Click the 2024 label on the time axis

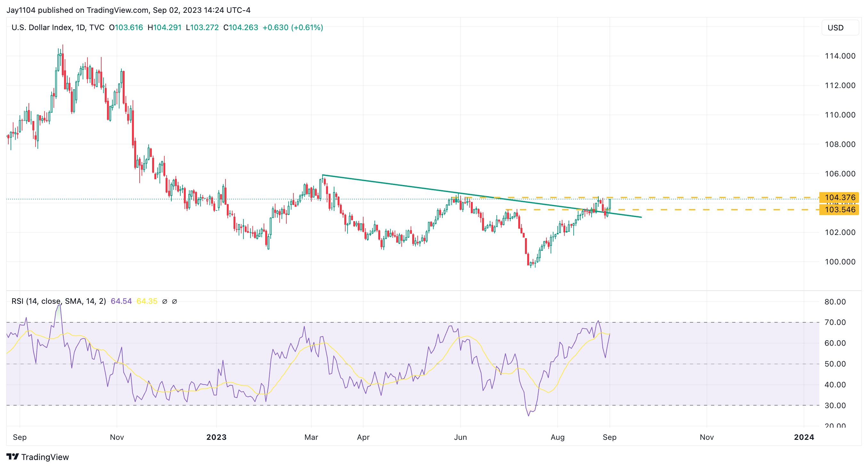(x=804, y=437)
